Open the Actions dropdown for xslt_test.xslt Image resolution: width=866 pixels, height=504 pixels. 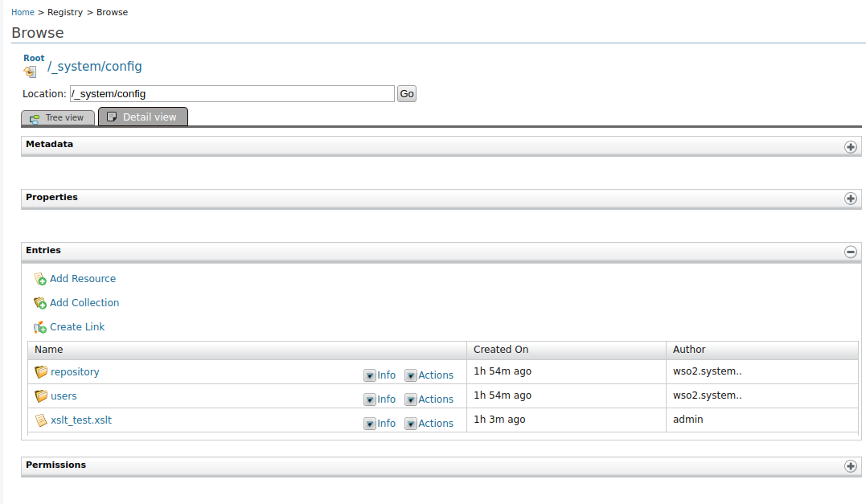[x=412, y=423]
